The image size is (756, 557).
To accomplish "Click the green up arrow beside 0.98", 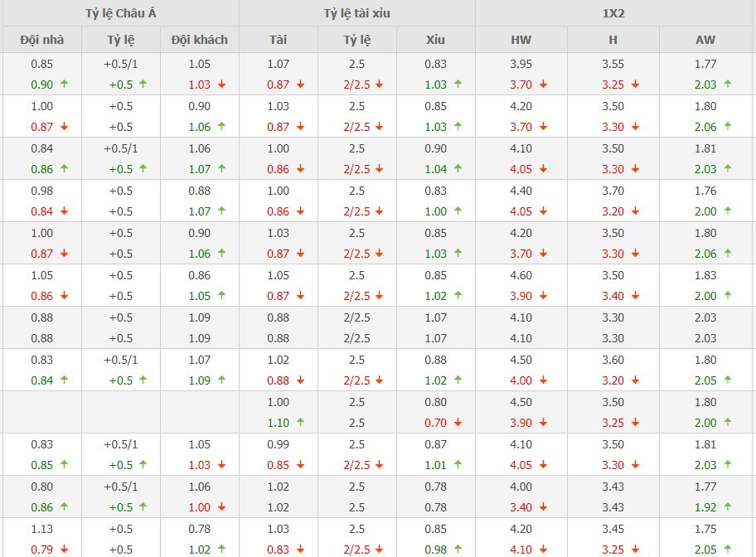I will coord(458,548).
